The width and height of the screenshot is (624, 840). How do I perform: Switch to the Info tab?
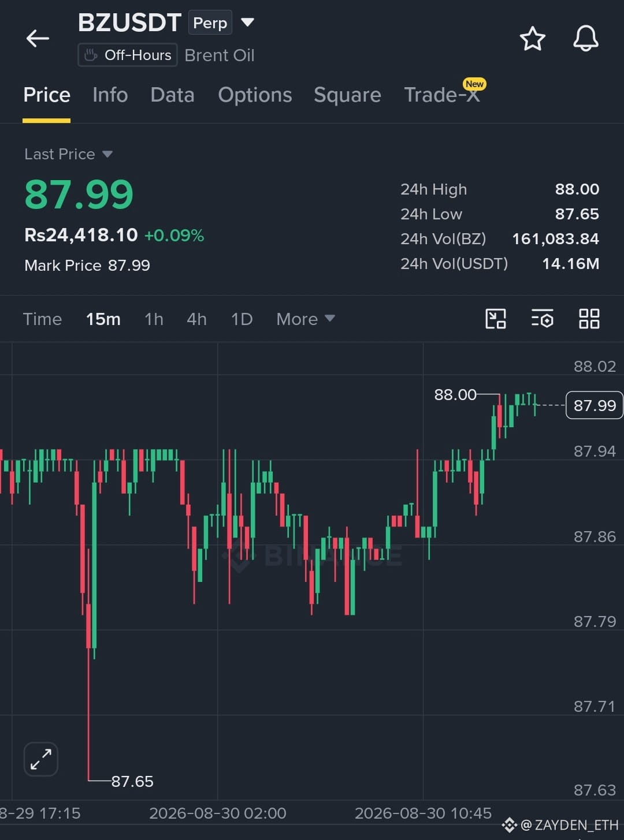(110, 95)
